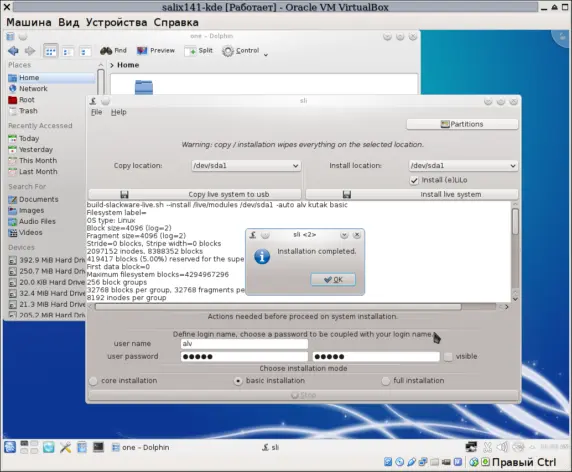572x472 pixels.
Task: Switch Dolphin to icons view mode
Action: (x=50, y=51)
